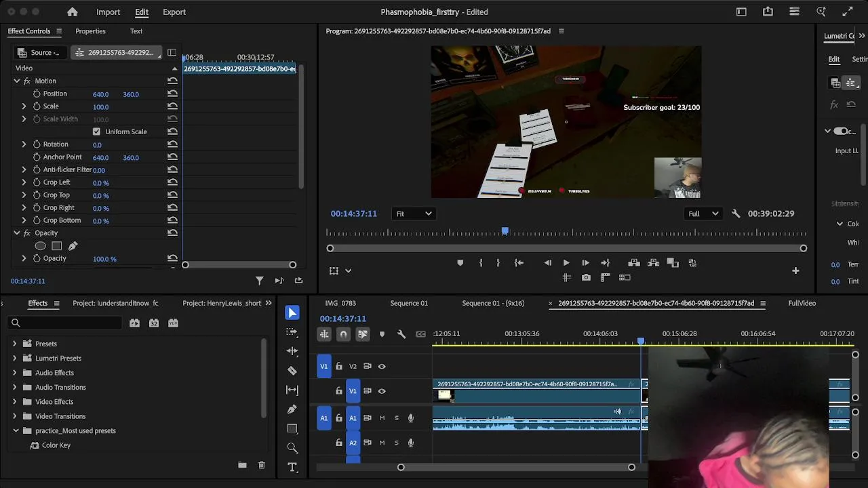Viewport: 868px width, 488px height.
Task: Click the Program monitor playhead marker
Action: tap(505, 232)
